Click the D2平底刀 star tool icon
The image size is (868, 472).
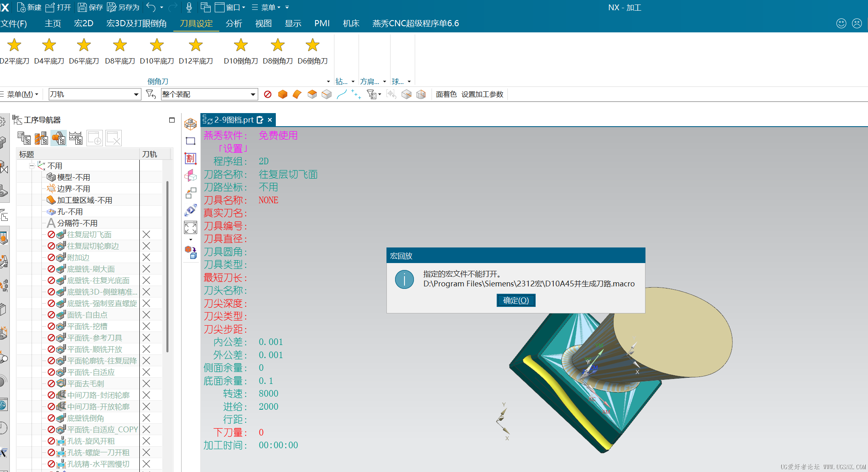coord(14,45)
